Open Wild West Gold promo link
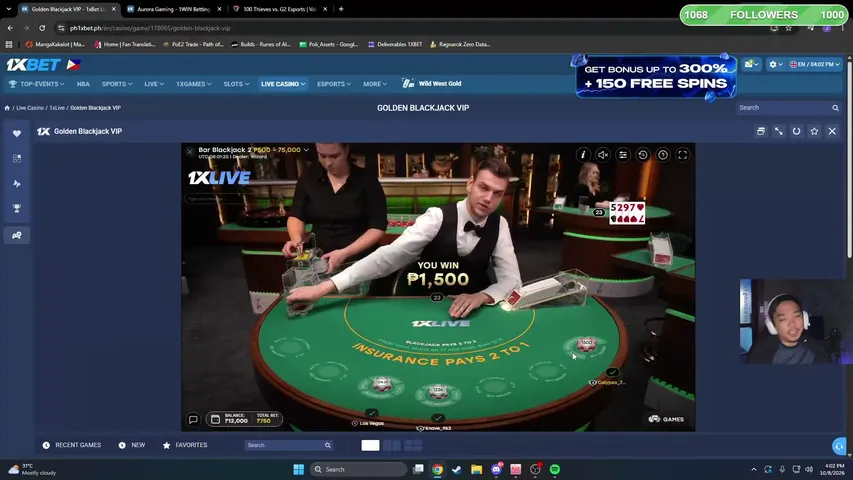The image size is (853, 480). coord(432,83)
